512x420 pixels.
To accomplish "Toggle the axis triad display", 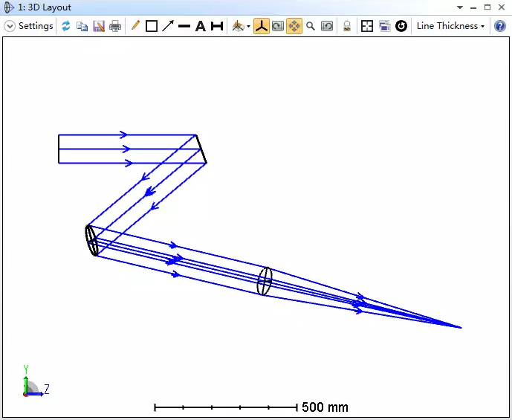I will 262,26.
